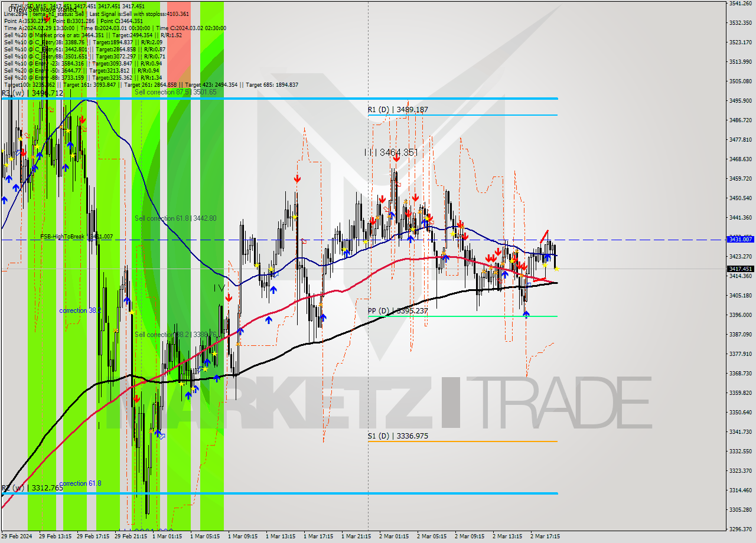Select the 2 Mar 01:15 time label
Viewport: 756px width, 543px height.
[x=395, y=537]
